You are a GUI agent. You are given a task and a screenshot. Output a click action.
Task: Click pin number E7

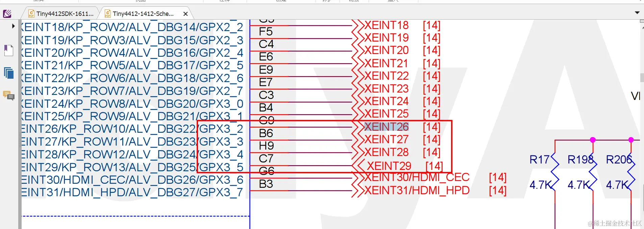coord(266,82)
